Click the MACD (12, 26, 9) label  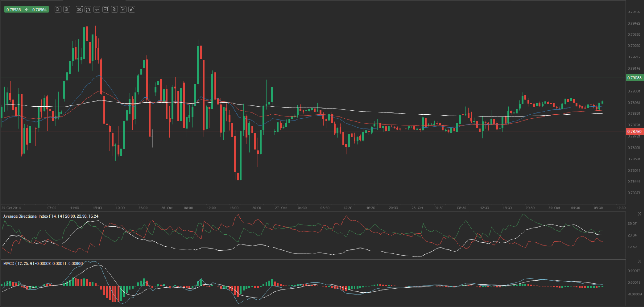pos(42,263)
